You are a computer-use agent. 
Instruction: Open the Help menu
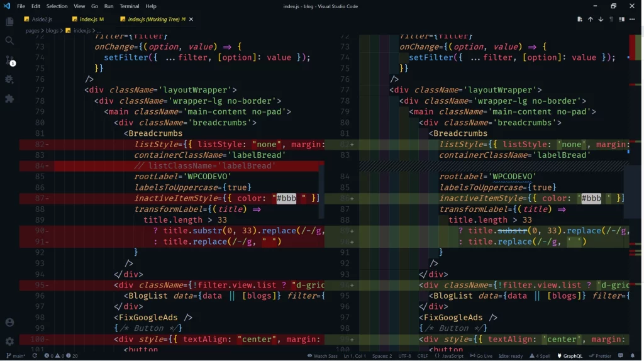click(x=151, y=6)
